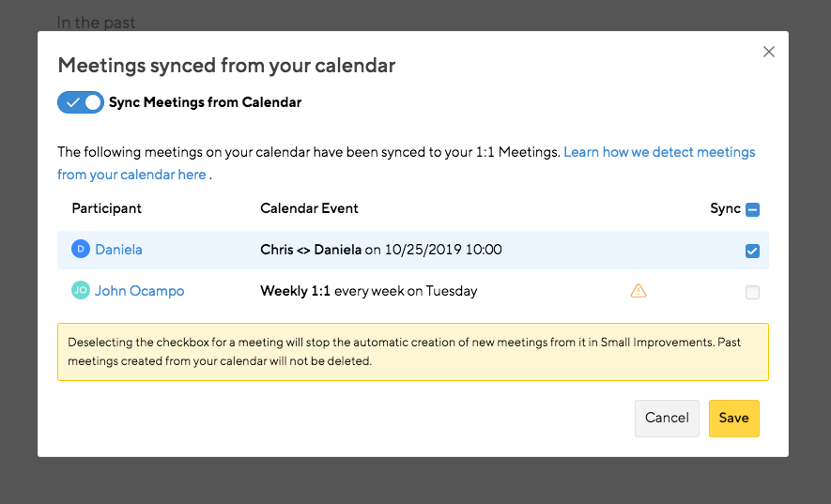The height and width of the screenshot is (504, 831).
Task: Click John Ocampo's teal avatar icon
Action: tap(81, 291)
